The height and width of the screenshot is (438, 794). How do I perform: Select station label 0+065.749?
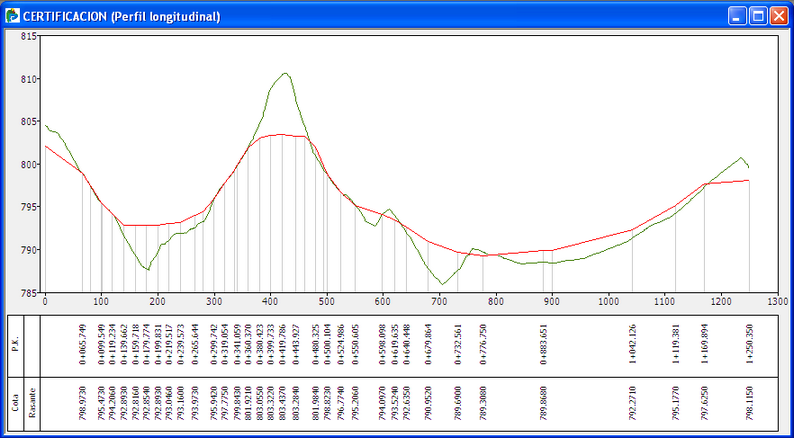click(x=83, y=345)
